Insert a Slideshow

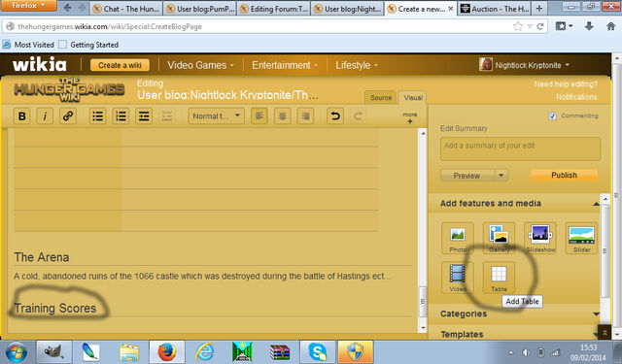coord(540,238)
